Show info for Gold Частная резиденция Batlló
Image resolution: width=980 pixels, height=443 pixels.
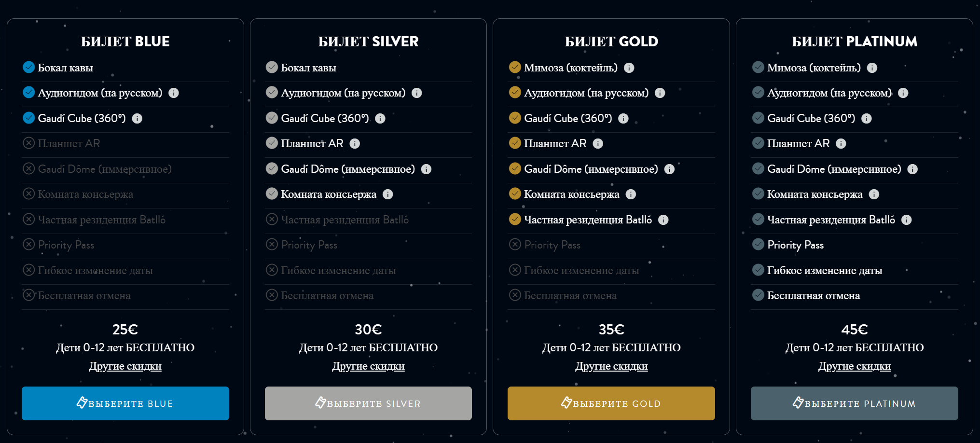[x=663, y=220]
